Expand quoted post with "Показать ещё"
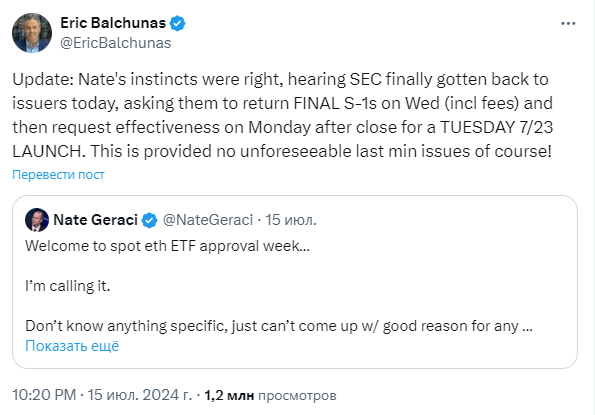The height and width of the screenshot is (415, 595). pyautogui.click(x=72, y=346)
